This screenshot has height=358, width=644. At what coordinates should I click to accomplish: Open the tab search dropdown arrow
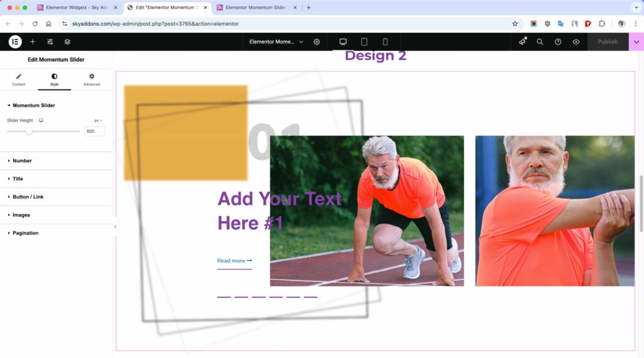tap(636, 8)
